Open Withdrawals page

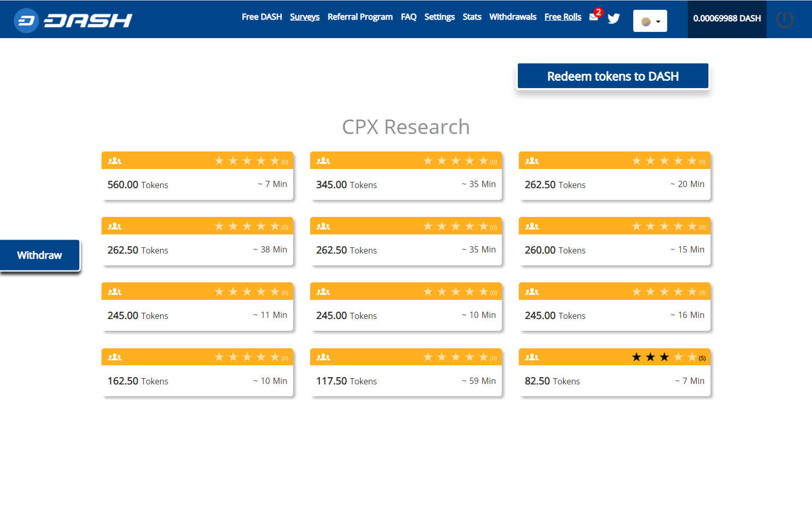(x=513, y=17)
